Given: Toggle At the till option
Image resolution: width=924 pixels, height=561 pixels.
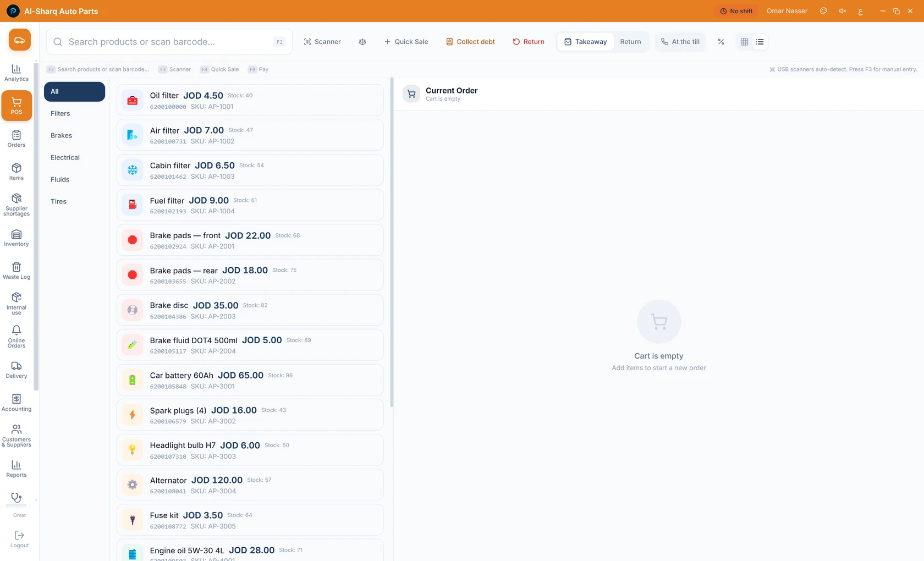Looking at the screenshot, I should [680, 42].
